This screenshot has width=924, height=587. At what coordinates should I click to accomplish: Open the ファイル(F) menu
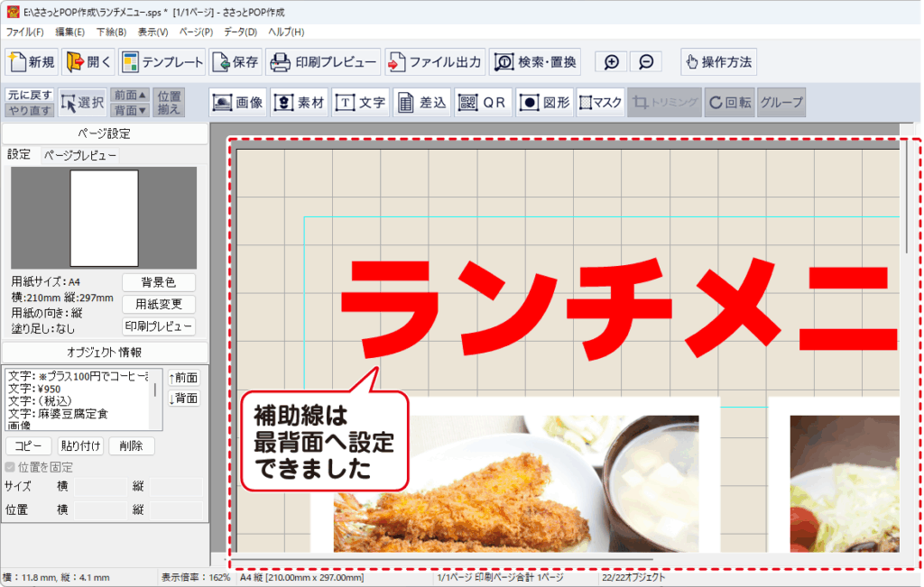(24, 32)
